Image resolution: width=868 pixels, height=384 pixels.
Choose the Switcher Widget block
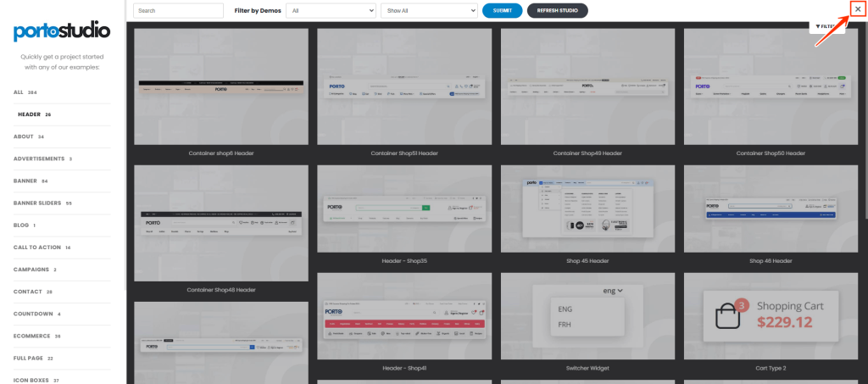(587, 316)
